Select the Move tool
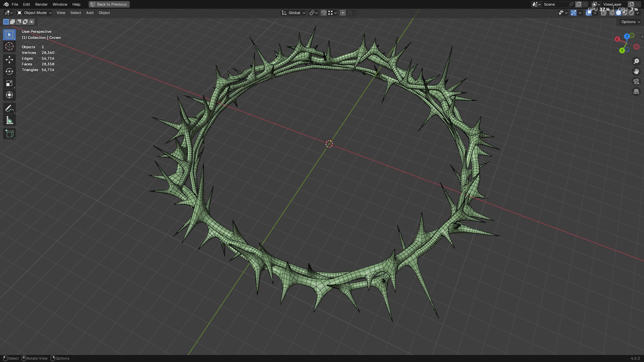This screenshot has width=644, height=362. pos(9,60)
